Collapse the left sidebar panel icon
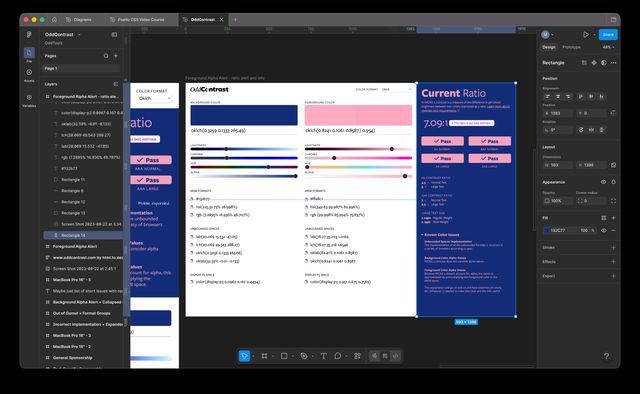Image resolution: width=640 pixels, height=394 pixels. pyautogui.click(x=114, y=35)
